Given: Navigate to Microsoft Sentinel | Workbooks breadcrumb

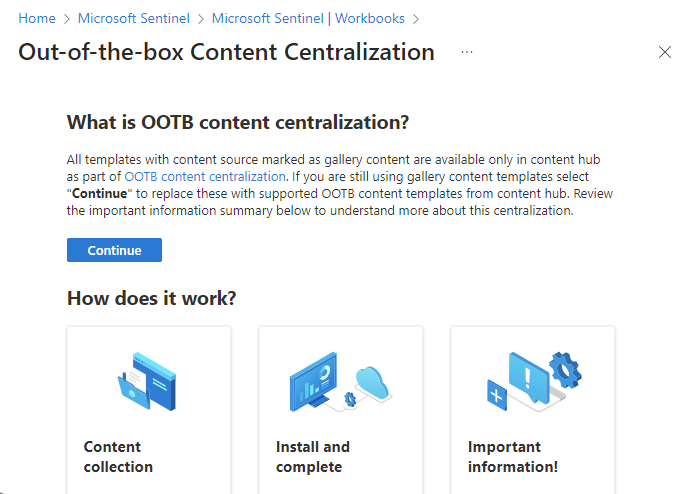Looking at the screenshot, I should pyautogui.click(x=308, y=18).
